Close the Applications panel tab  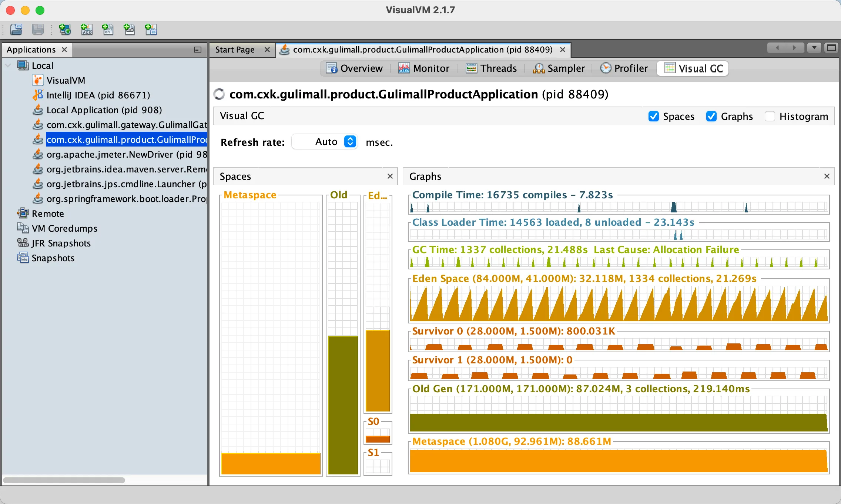pos(64,50)
